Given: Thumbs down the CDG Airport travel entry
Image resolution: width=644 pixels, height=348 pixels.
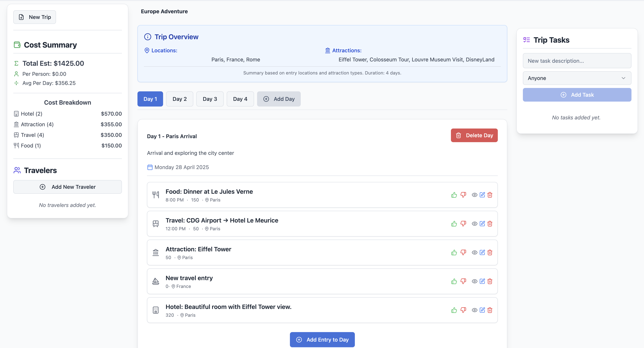Looking at the screenshot, I should [x=463, y=224].
